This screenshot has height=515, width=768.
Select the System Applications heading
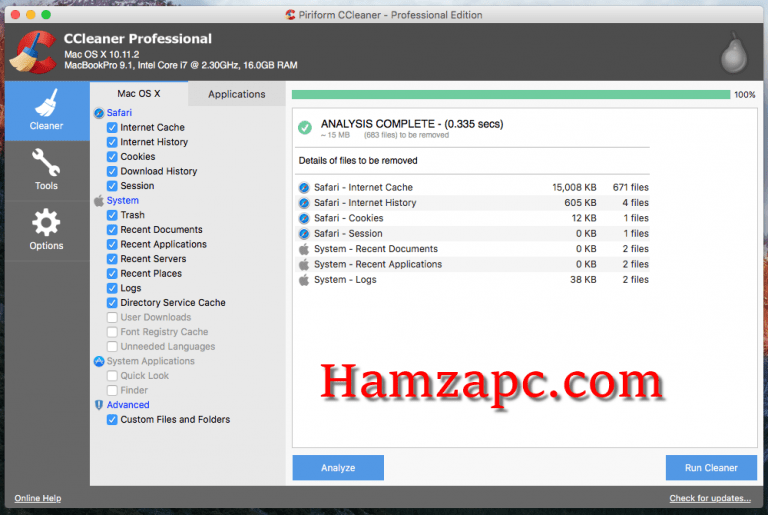(150, 361)
